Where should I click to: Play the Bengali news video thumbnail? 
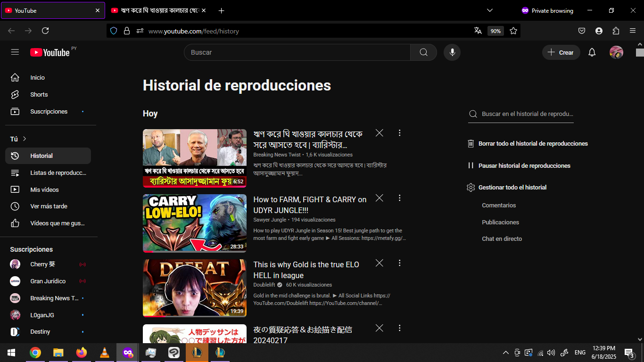tap(195, 158)
